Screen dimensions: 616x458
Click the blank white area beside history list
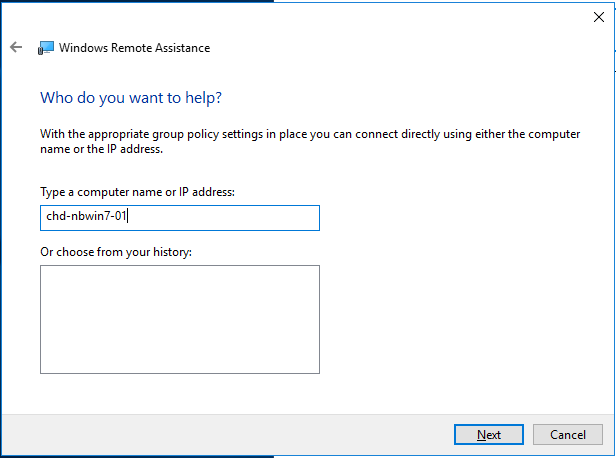click(x=464, y=319)
